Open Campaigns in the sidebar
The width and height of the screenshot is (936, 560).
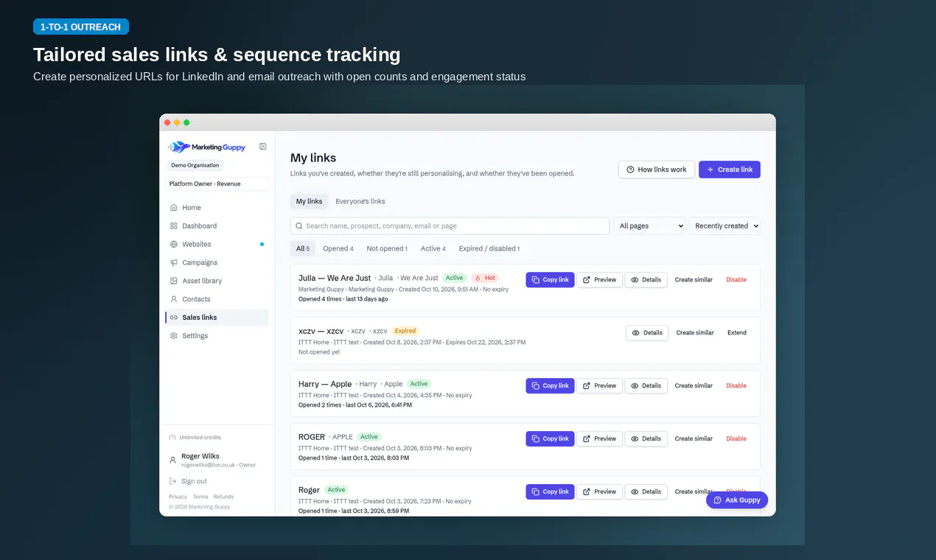tap(217, 262)
